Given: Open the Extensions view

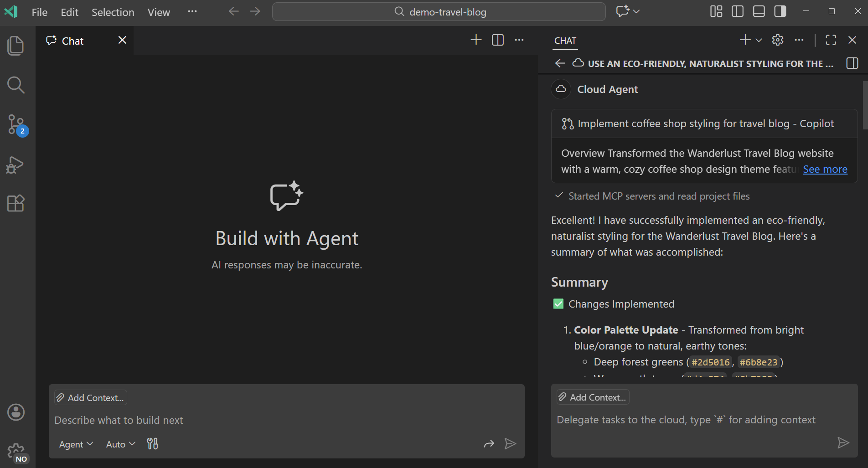Looking at the screenshot, I should coord(15,203).
